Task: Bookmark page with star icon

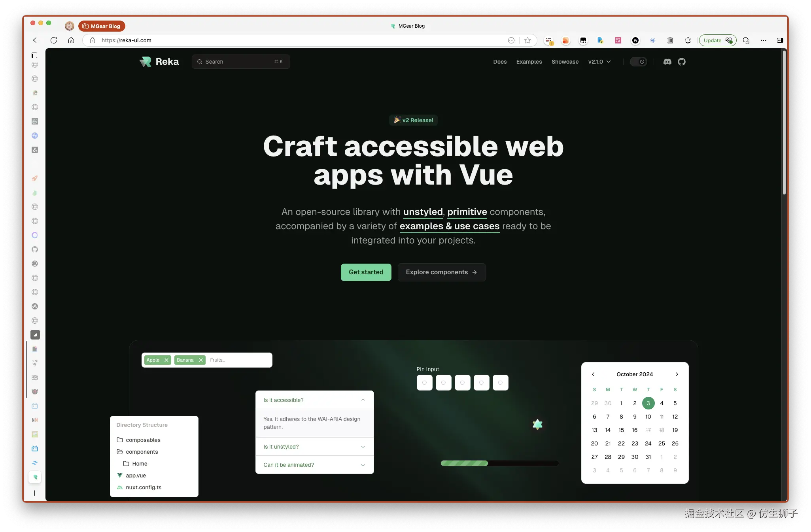Action: coord(527,40)
